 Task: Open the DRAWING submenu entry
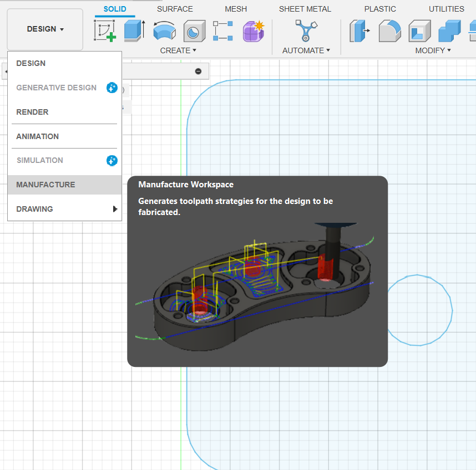click(x=65, y=209)
